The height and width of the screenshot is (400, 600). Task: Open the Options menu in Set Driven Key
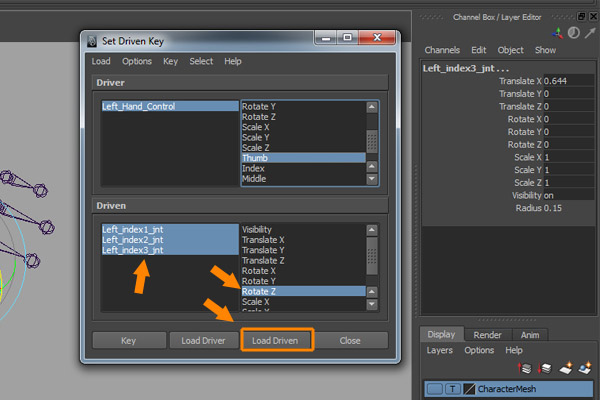tap(137, 61)
